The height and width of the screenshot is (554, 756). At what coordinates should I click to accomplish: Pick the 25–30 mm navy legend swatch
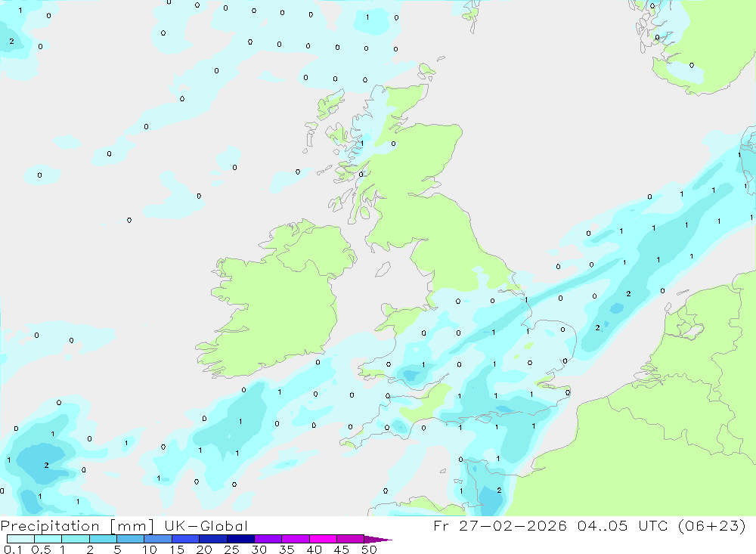tap(240, 539)
